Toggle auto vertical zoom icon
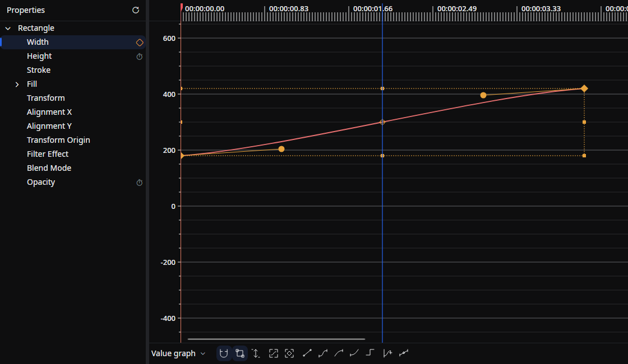This screenshot has width=628, height=364. [256, 353]
